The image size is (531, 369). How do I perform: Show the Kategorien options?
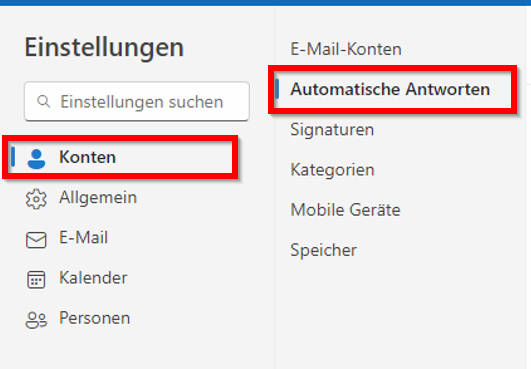click(333, 170)
